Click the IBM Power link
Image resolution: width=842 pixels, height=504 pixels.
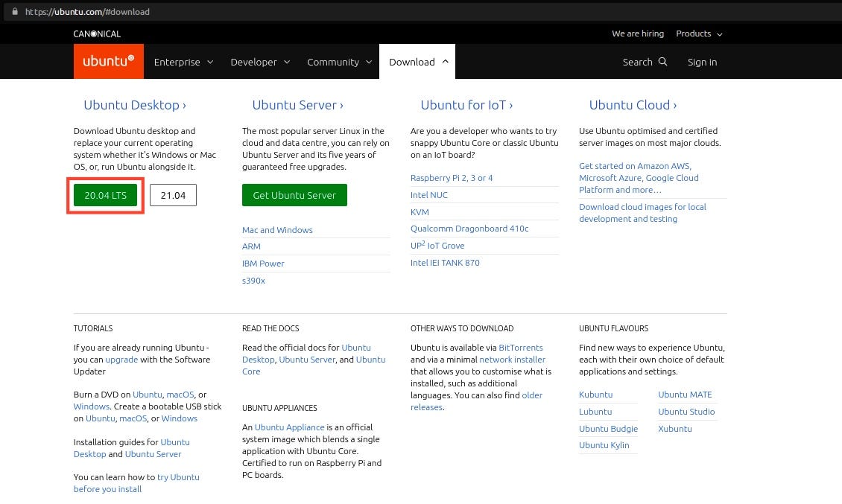click(x=263, y=264)
